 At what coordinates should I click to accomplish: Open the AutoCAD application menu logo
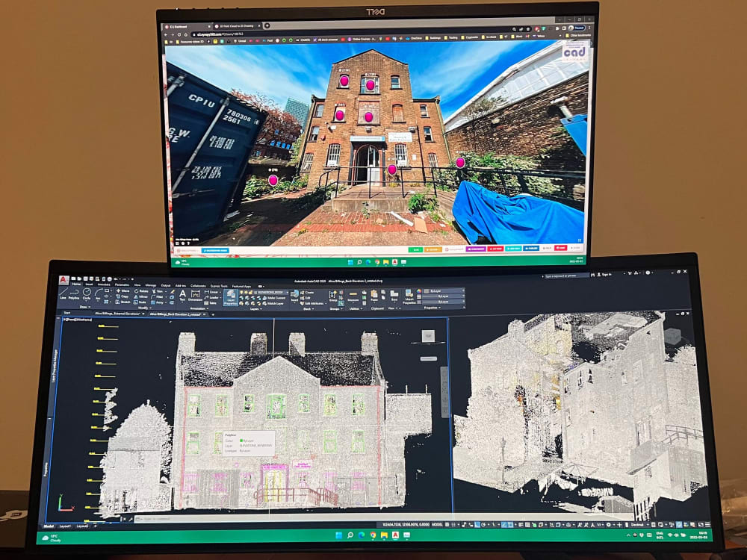(x=64, y=280)
